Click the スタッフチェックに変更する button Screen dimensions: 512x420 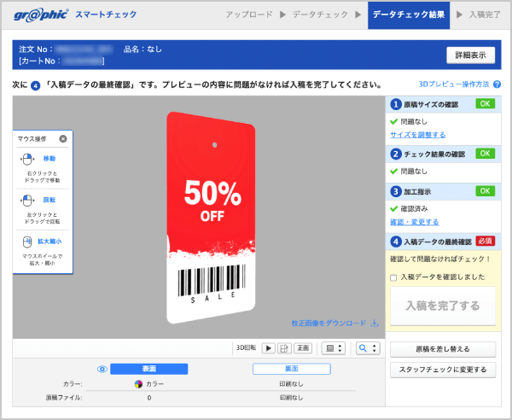pos(443,370)
